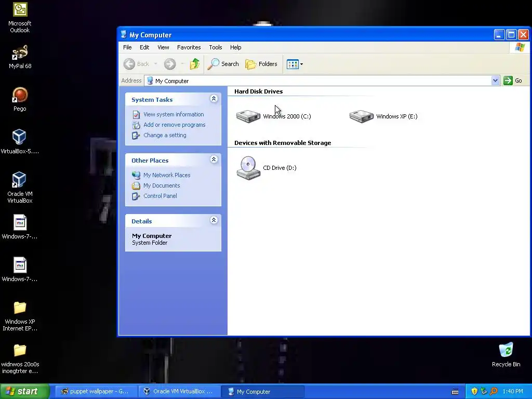Click the Forward arrow button
This screenshot has width=532, height=399.
click(170, 64)
